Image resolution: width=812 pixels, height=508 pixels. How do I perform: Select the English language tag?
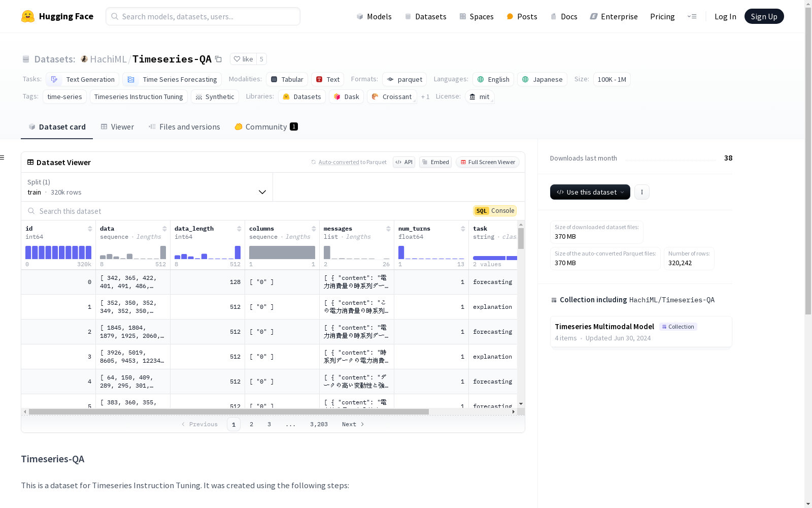(x=493, y=79)
